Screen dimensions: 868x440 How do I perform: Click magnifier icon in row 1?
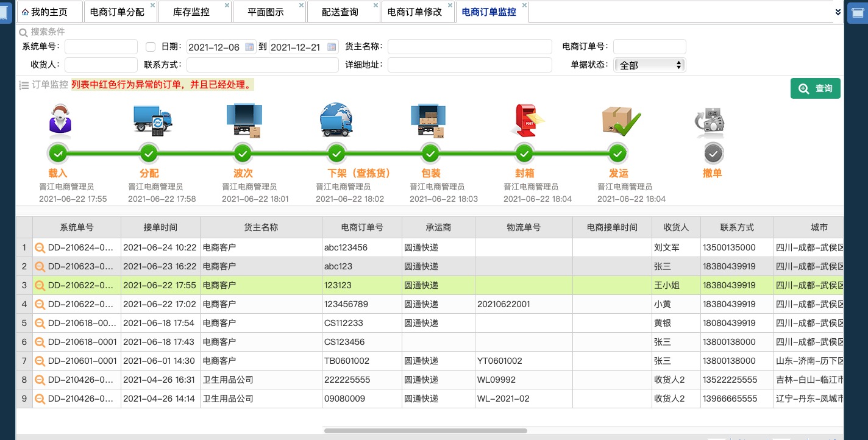pos(40,247)
